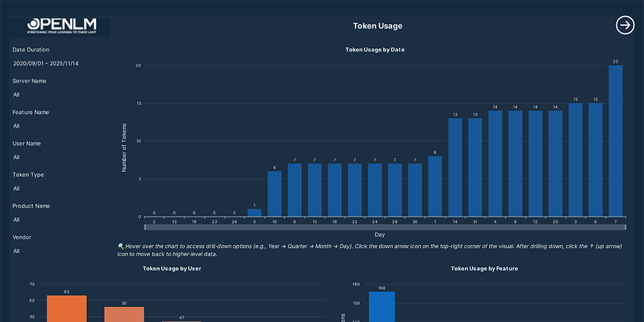Select the bar labeled 8 tokens
644x322 pixels.
[435, 186]
